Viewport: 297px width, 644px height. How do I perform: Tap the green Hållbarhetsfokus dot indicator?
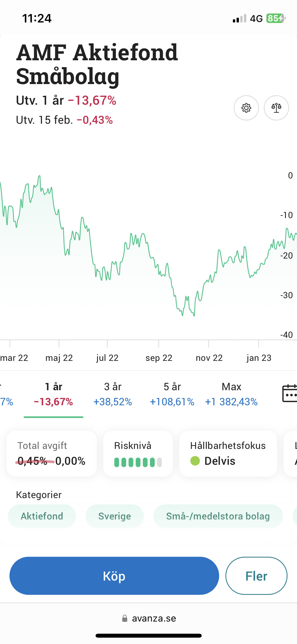195,461
